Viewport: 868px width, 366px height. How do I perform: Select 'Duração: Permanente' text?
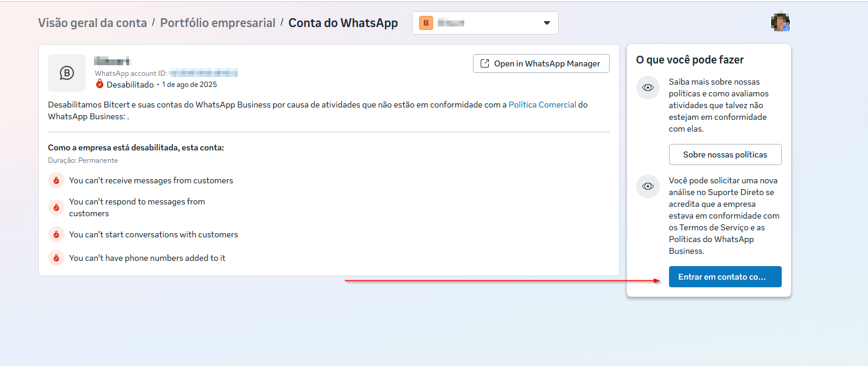pos(83,160)
